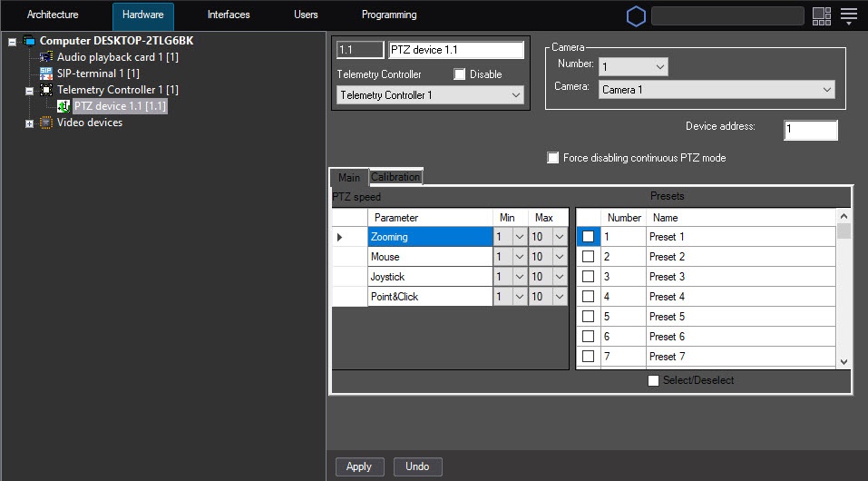Check the Preset 3 checkbox
This screenshot has height=481, width=868.
[x=589, y=277]
